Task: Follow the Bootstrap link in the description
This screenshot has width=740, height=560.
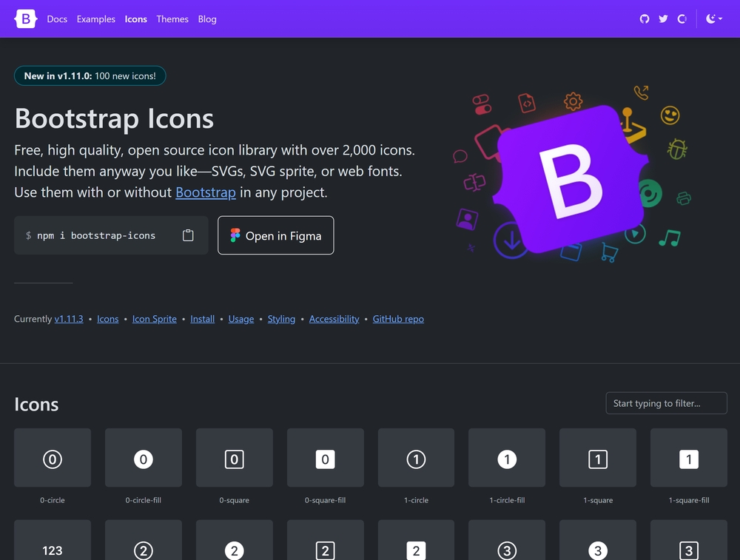Action: [205, 192]
